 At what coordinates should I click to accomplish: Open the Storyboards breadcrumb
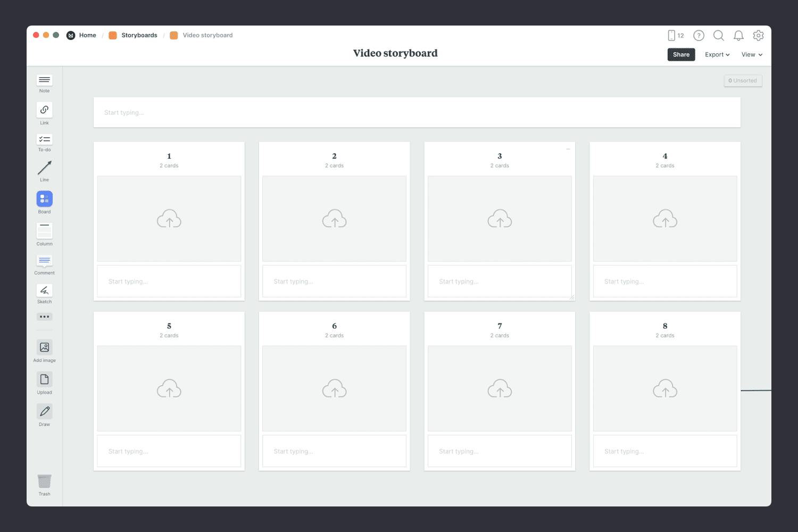139,35
